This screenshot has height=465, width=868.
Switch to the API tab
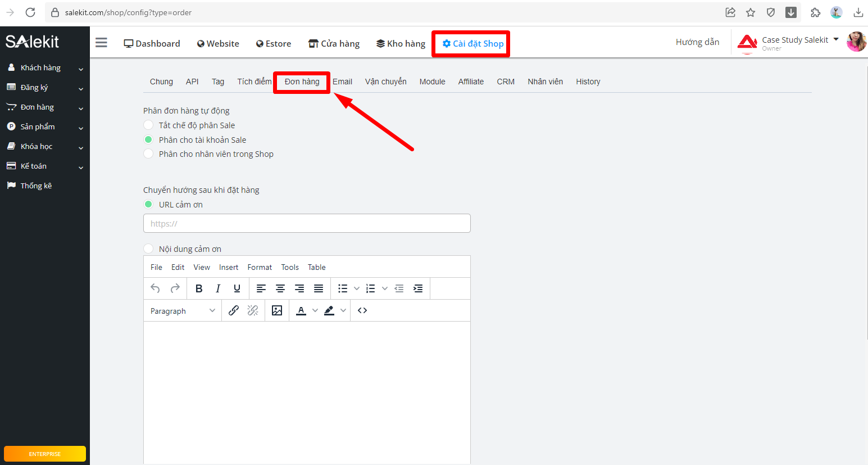(192, 82)
